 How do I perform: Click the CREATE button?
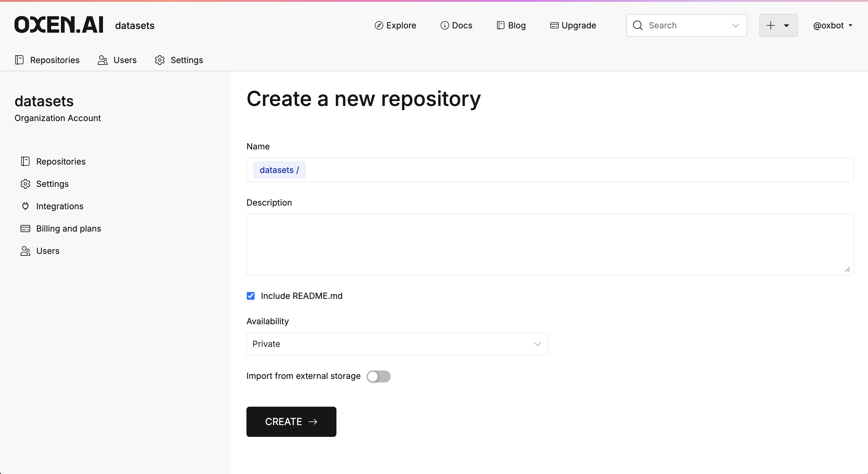coord(291,421)
